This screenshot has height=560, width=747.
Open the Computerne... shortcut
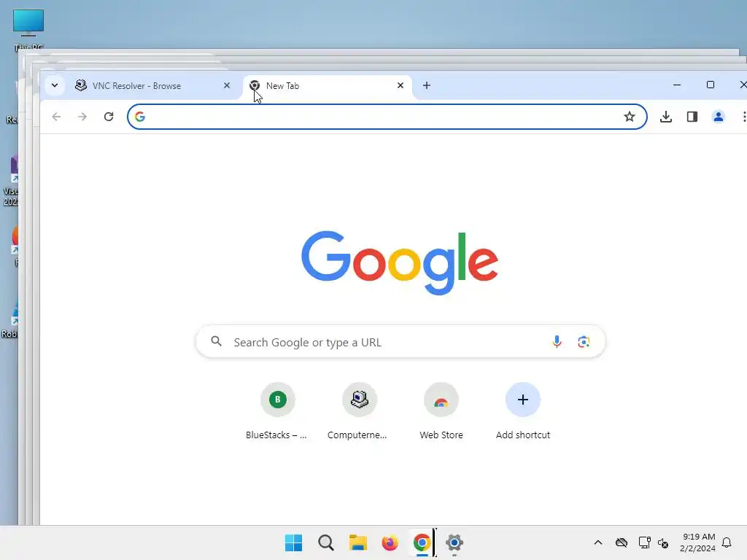point(359,412)
